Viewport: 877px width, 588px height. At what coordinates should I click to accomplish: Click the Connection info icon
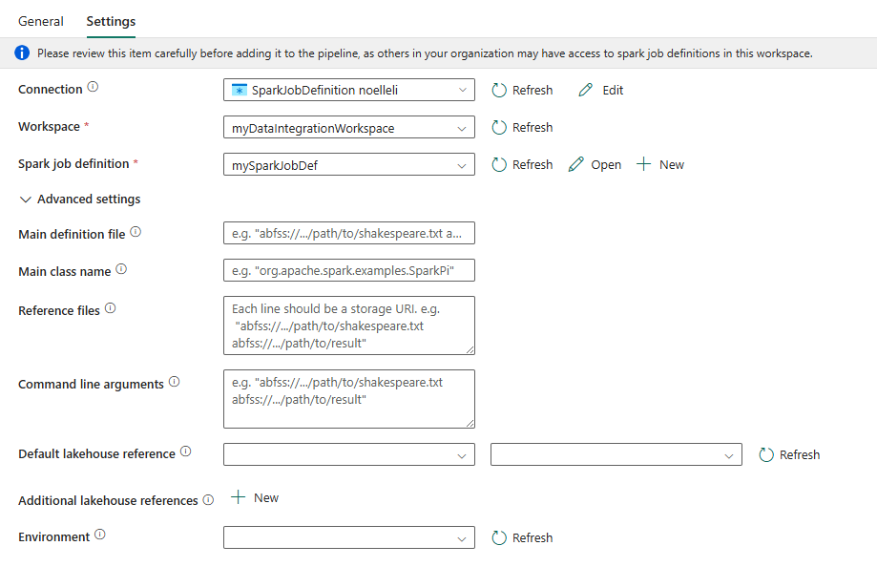93,87
